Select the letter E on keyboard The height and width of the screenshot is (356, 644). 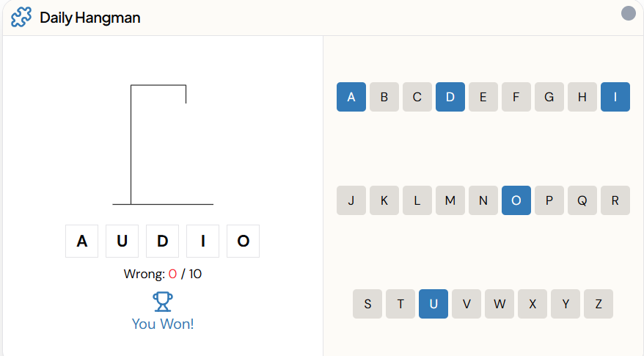click(483, 97)
